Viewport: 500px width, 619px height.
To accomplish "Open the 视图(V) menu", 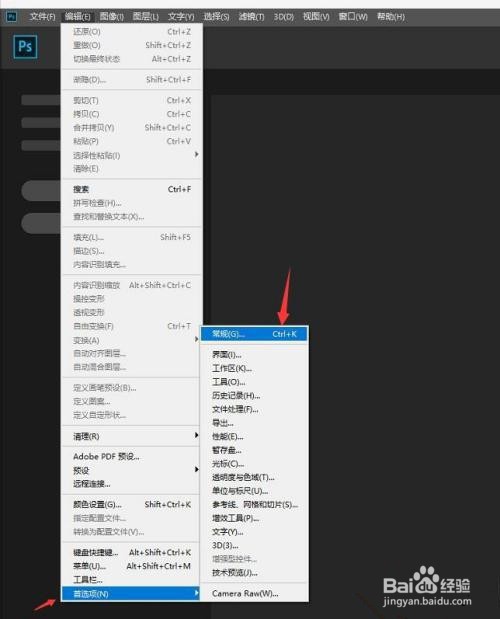I will click(316, 17).
